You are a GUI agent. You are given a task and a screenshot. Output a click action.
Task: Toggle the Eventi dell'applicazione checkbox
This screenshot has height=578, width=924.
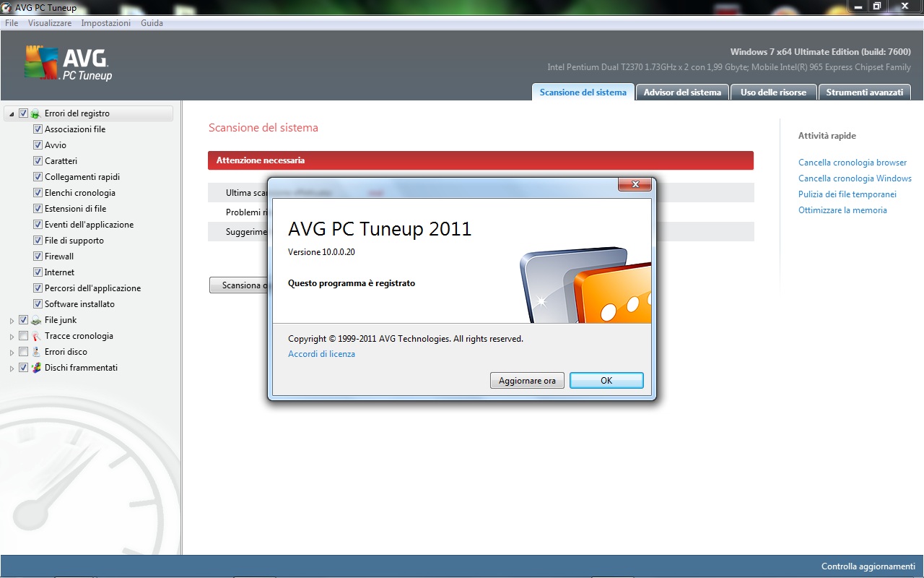(38, 225)
